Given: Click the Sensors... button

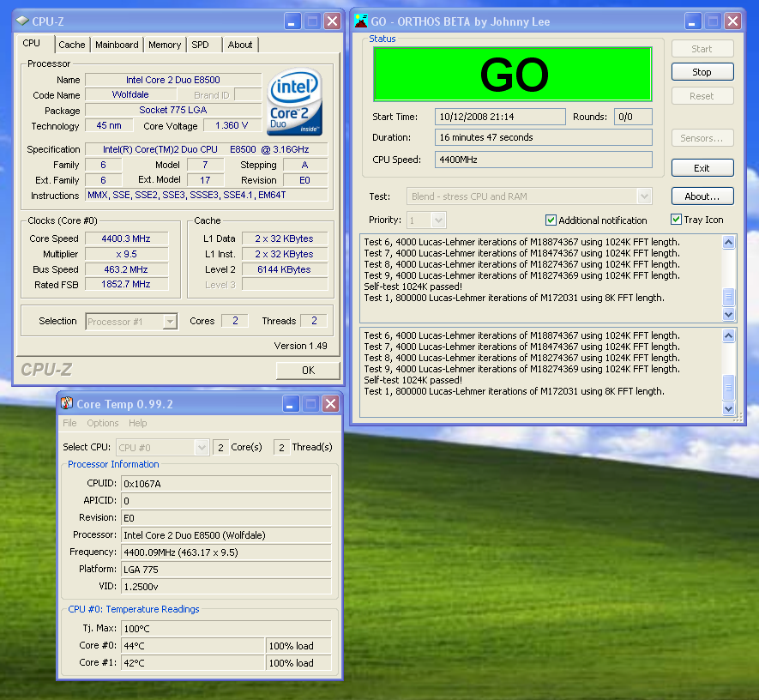Looking at the screenshot, I should pyautogui.click(x=702, y=138).
